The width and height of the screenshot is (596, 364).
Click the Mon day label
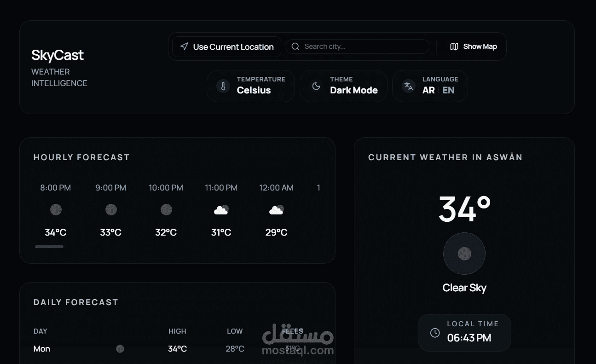[x=42, y=349]
